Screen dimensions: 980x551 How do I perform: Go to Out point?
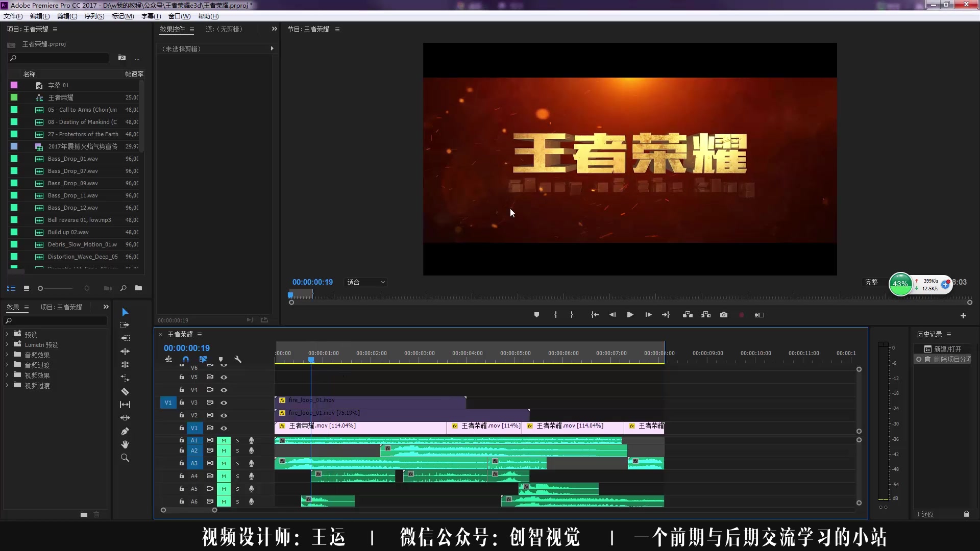666,315
